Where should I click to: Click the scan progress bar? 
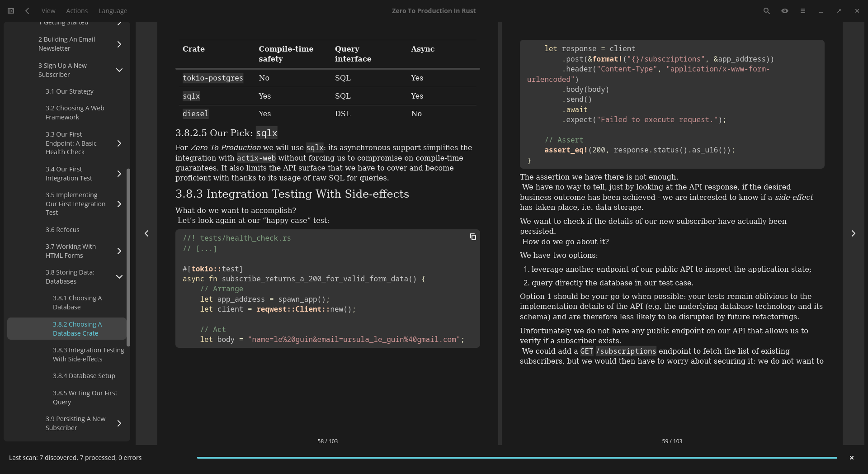tap(517, 458)
